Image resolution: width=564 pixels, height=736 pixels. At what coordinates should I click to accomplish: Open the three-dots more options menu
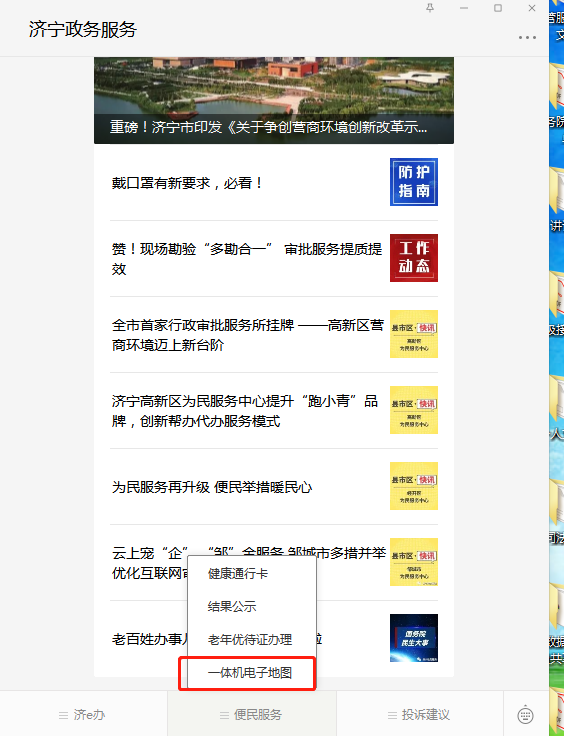pos(527,38)
